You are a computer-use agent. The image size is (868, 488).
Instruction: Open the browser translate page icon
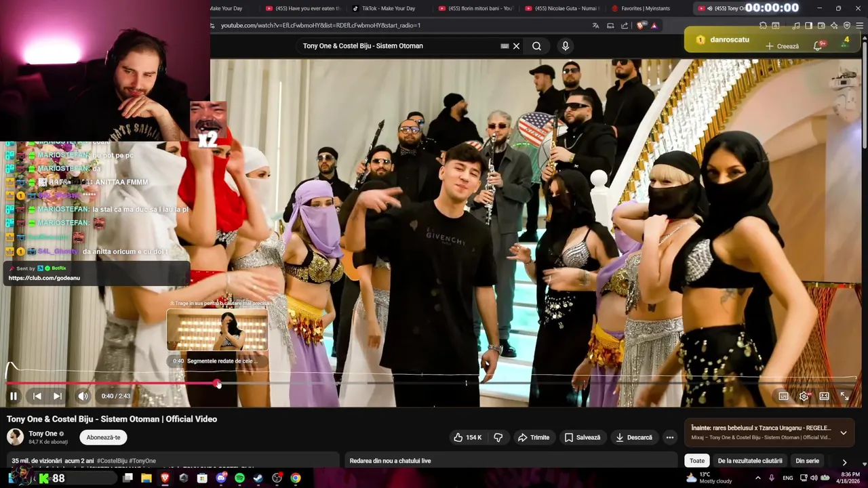595,26
